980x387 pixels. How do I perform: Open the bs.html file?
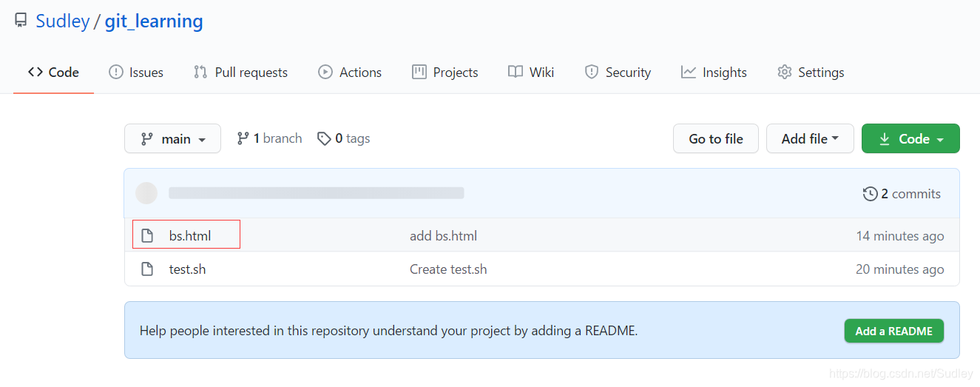coord(190,236)
